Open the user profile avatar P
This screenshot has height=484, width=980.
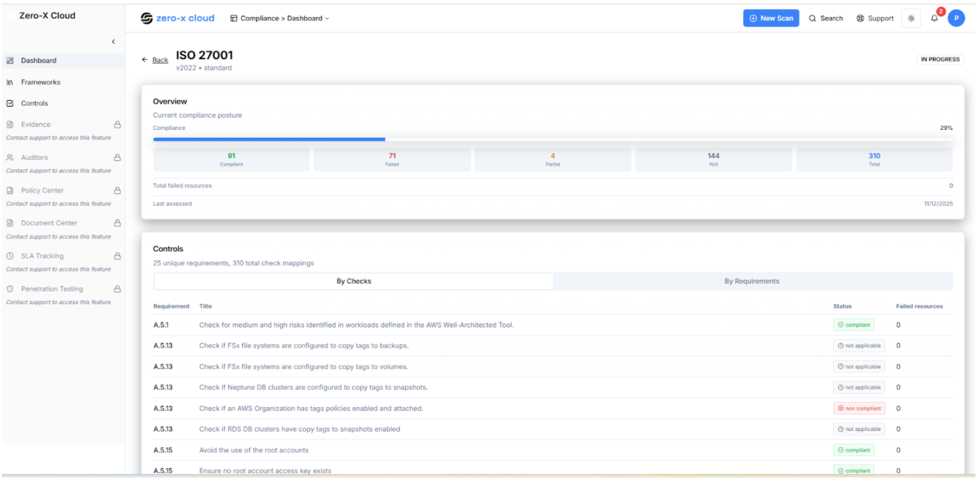956,18
